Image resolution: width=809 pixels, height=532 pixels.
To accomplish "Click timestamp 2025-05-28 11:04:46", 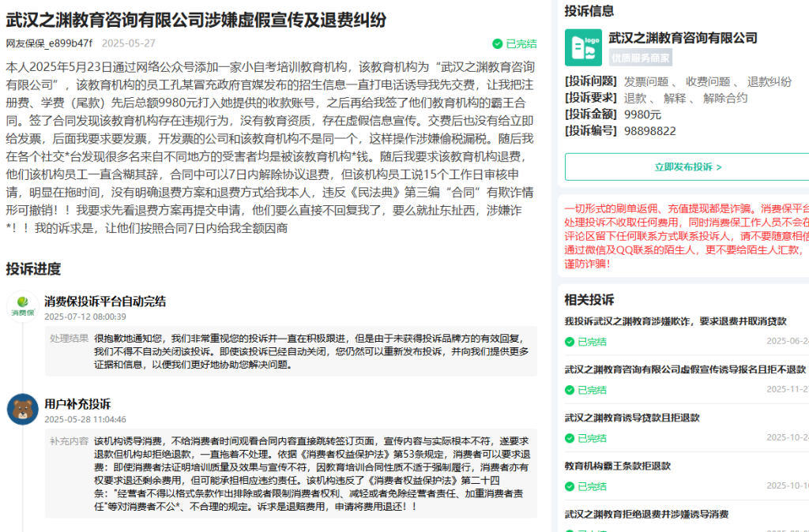I will (x=85, y=420).
